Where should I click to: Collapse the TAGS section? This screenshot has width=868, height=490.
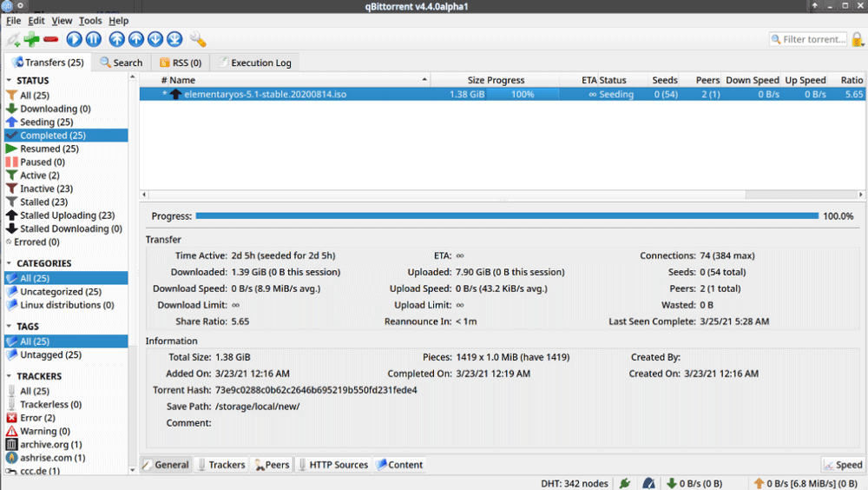(9, 327)
